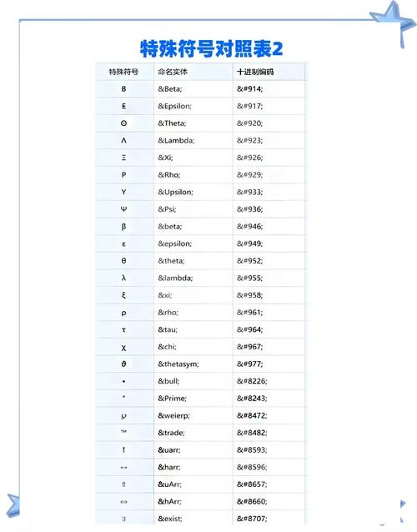Click the title 特殊符号对照表2

[x=211, y=49]
